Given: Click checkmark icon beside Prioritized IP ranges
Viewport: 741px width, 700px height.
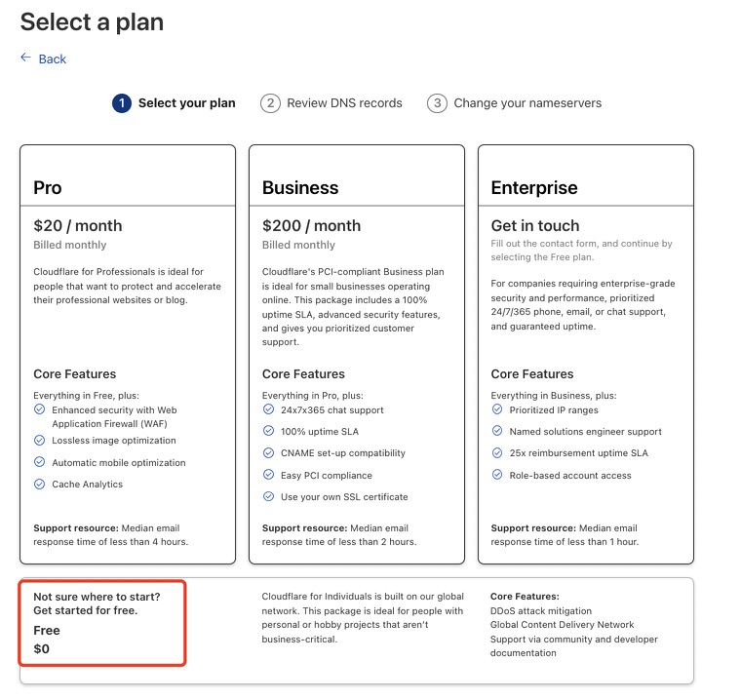Looking at the screenshot, I should 497,409.
